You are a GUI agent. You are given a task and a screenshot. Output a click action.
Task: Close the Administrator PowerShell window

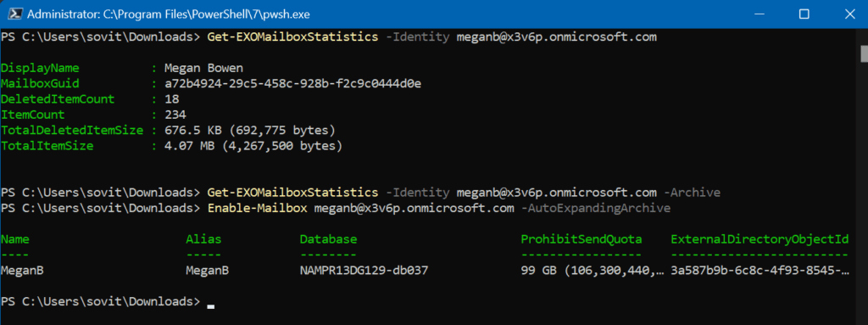point(848,14)
